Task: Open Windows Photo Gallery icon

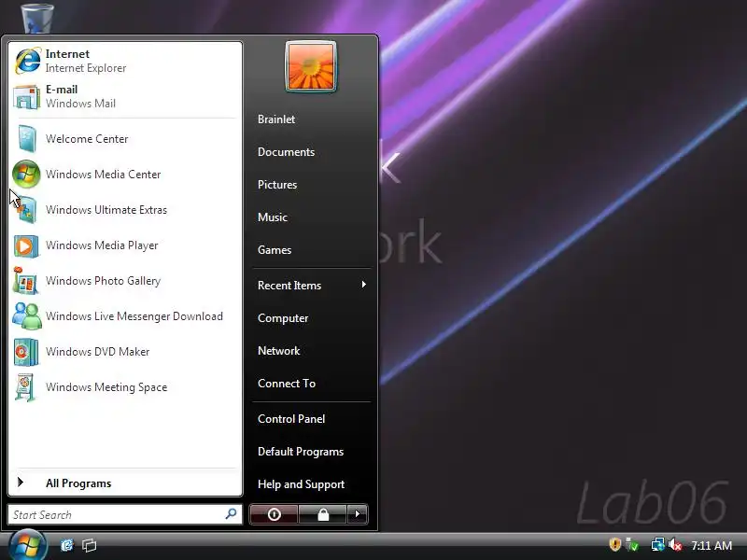Action: [25, 281]
